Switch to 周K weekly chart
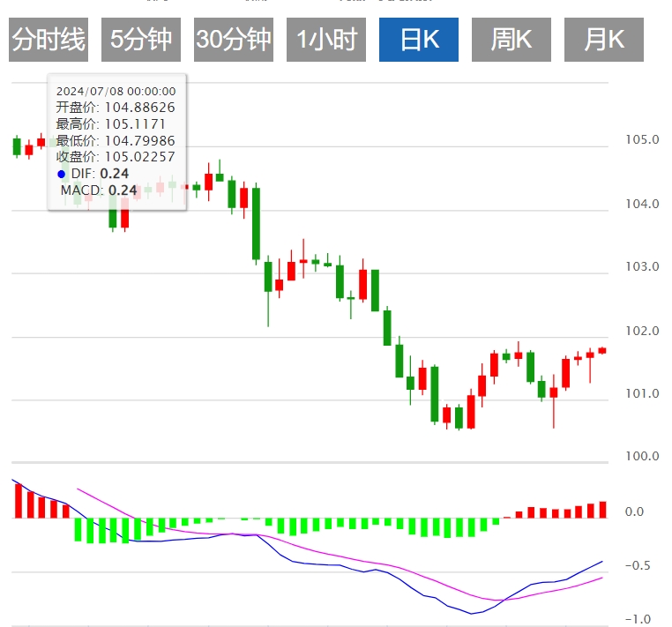Image resolution: width=672 pixels, height=627 pixels. click(511, 40)
